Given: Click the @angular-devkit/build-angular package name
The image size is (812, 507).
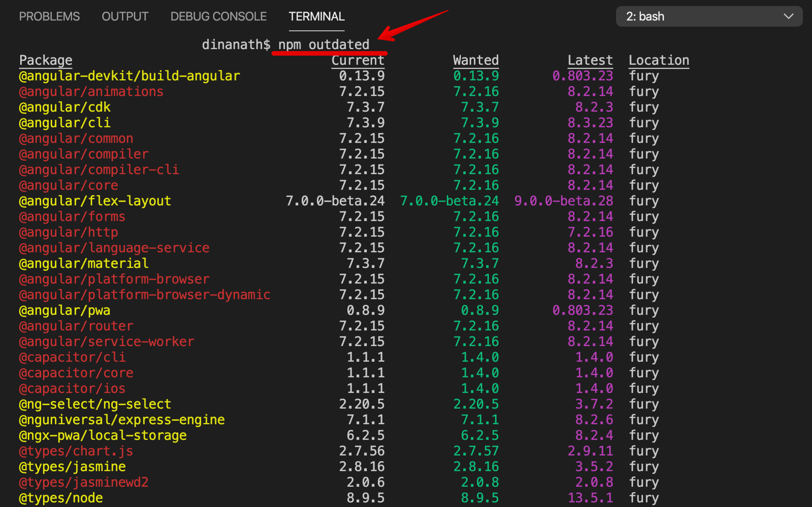Looking at the screenshot, I should point(130,76).
